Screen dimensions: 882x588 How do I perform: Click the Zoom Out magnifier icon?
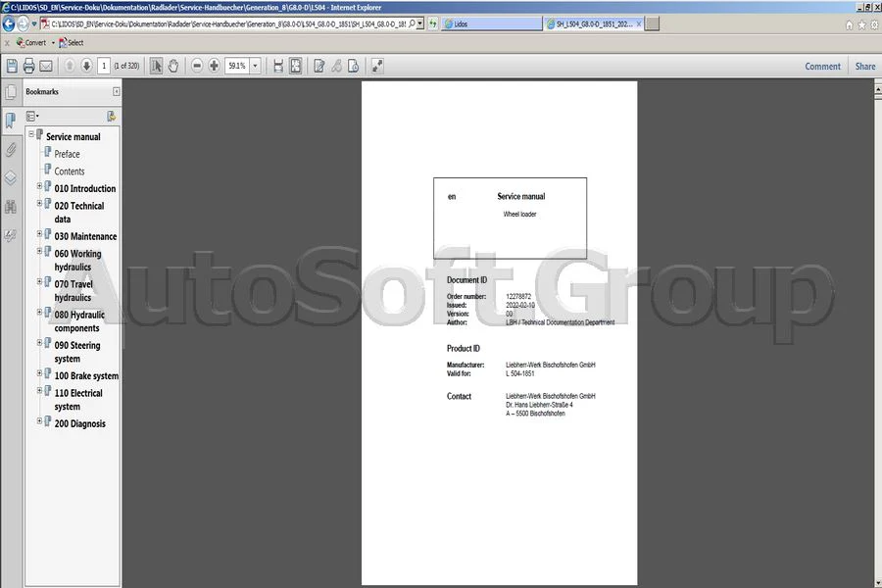coord(198,66)
